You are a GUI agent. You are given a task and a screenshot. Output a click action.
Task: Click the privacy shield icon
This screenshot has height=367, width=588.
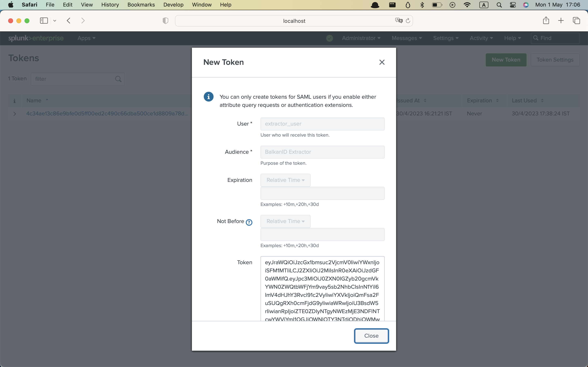tap(165, 21)
